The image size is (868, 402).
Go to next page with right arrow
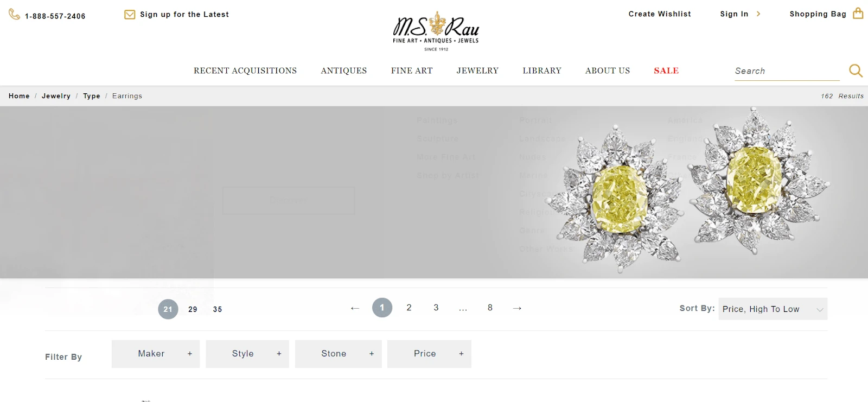click(x=517, y=308)
